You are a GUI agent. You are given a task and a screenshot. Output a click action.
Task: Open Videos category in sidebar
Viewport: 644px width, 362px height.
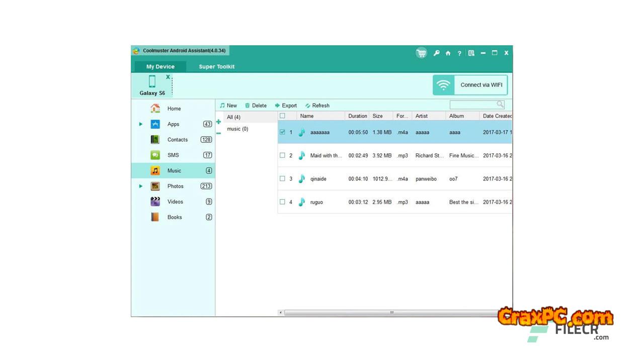click(175, 202)
